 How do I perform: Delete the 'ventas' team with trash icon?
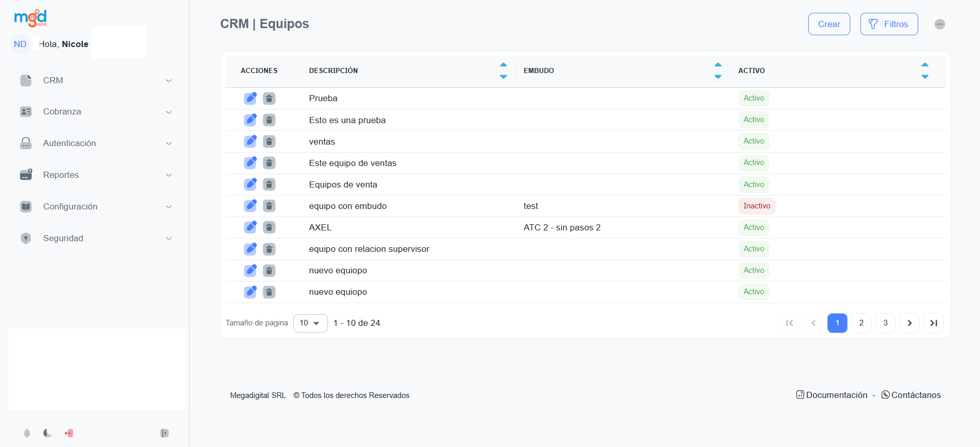[269, 142]
